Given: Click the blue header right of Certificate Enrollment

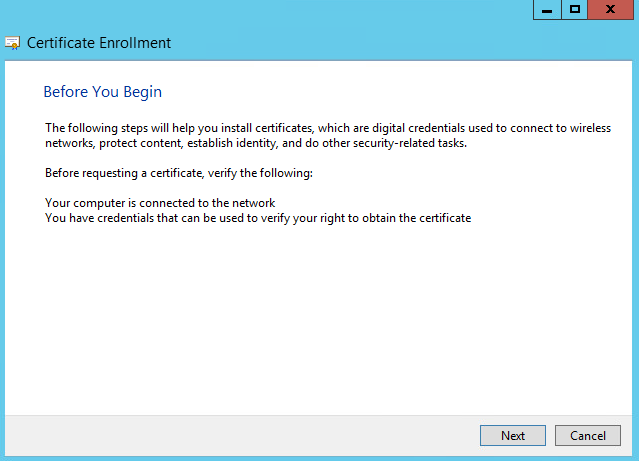Looking at the screenshot, I should tap(400, 43).
